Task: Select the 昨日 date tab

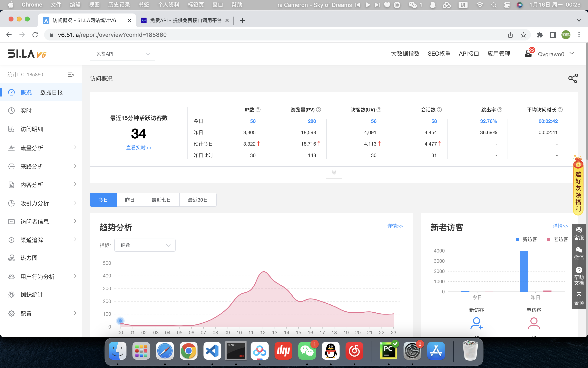Action: [x=130, y=200]
